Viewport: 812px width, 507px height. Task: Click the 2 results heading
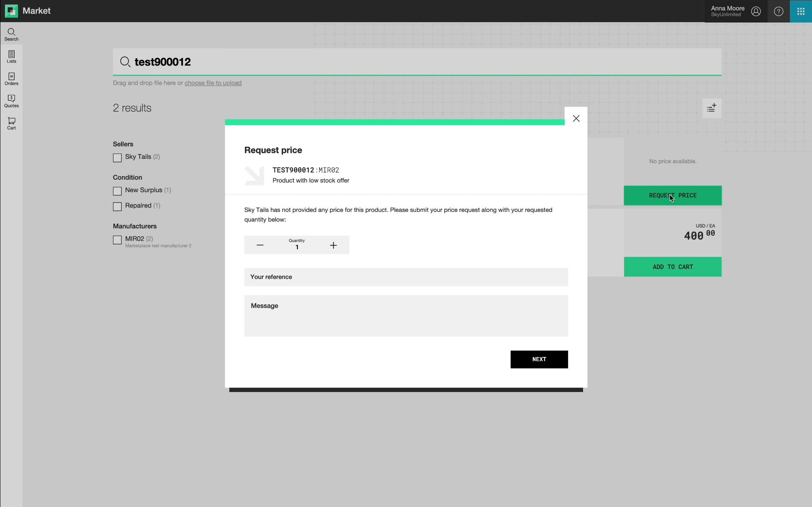pyautogui.click(x=132, y=108)
